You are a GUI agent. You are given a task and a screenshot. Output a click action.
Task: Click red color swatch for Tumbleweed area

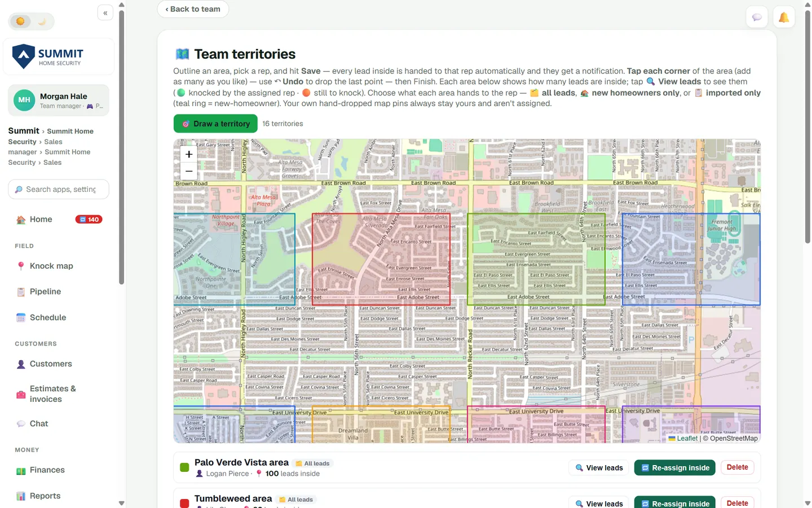(x=184, y=503)
